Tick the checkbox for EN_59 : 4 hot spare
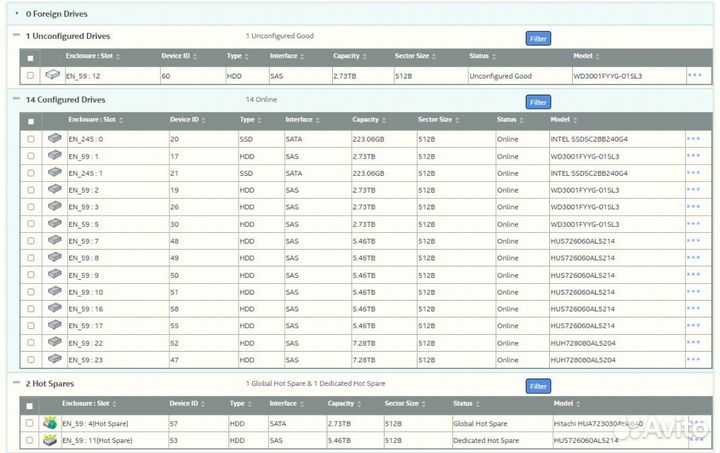Viewport: 720px width, 453px height. [30, 423]
